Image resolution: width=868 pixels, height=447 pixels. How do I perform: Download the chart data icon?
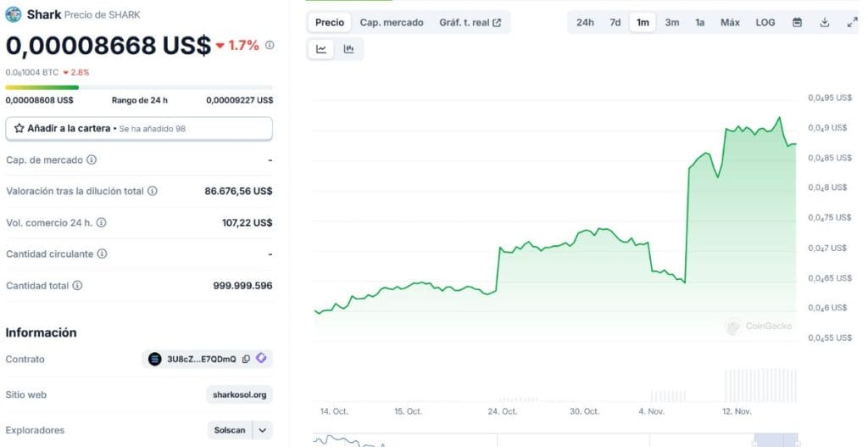[825, 23]
